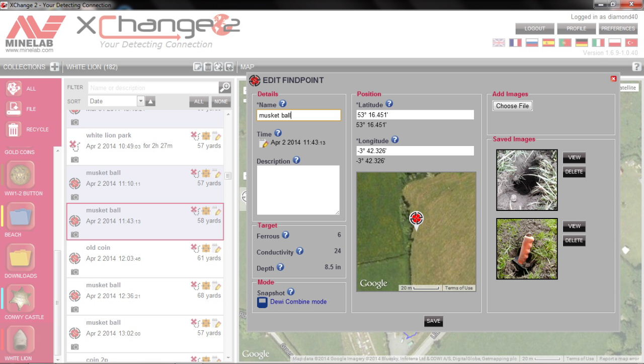Select the old coin list entry
This screenshot has height=364, width=644.
click(145, 259)
